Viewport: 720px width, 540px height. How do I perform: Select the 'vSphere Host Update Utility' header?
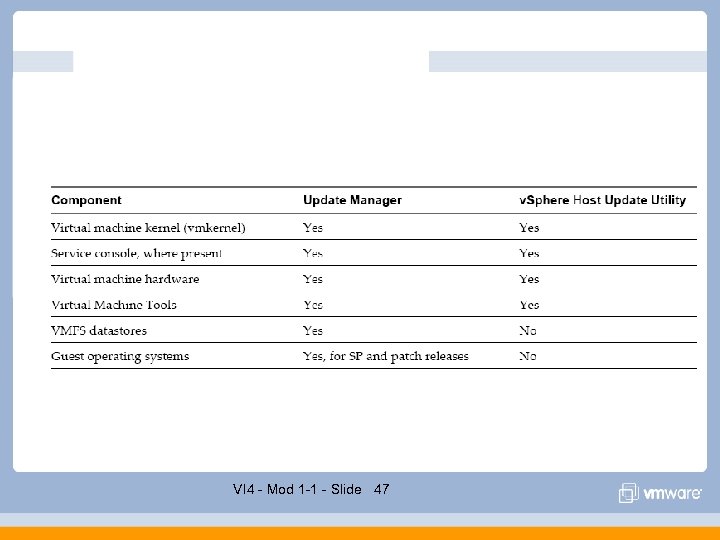602,200
